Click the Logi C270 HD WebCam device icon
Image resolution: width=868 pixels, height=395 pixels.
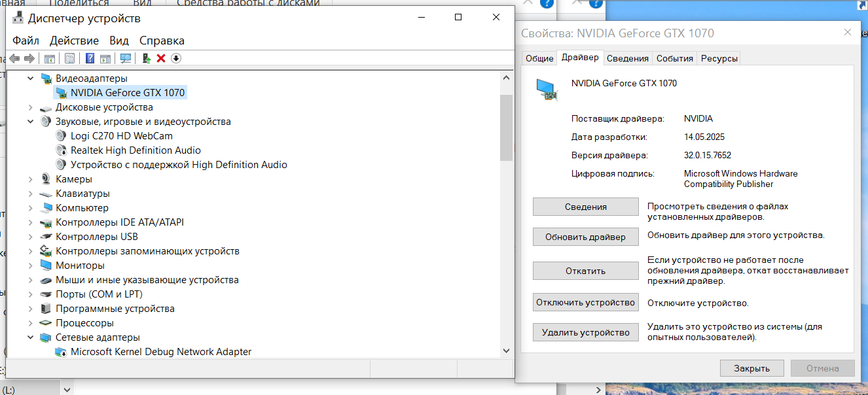[61, 136]
